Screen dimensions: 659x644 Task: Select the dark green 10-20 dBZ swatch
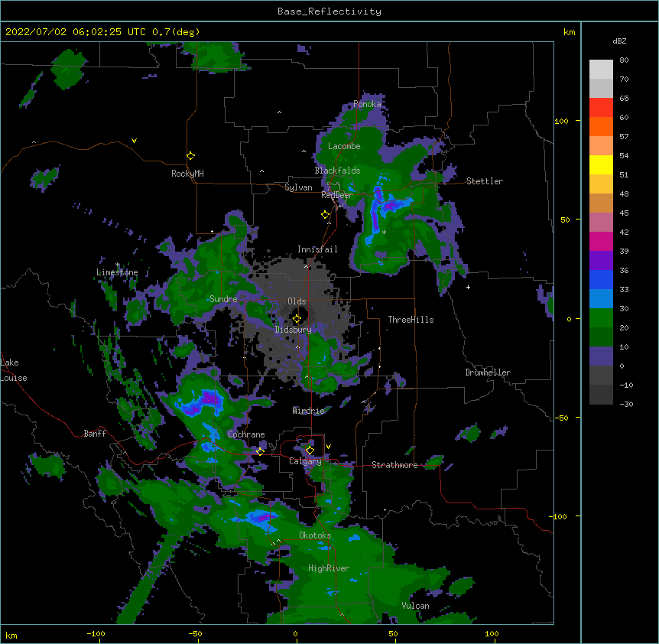coord(601,337)
